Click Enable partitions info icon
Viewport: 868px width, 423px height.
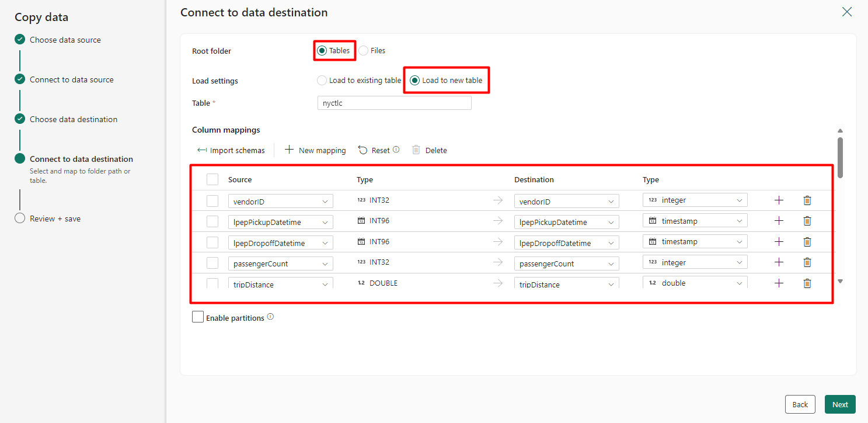pos(270,317)
